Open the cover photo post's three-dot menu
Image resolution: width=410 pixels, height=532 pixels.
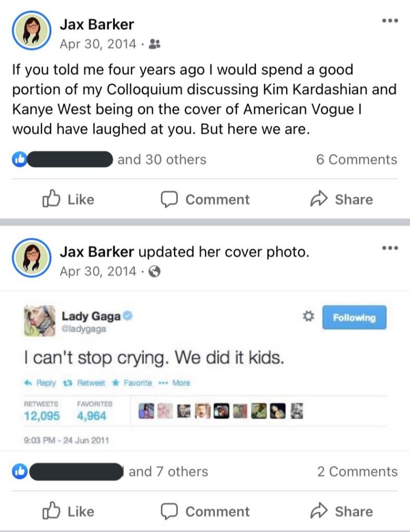(389, 248)
